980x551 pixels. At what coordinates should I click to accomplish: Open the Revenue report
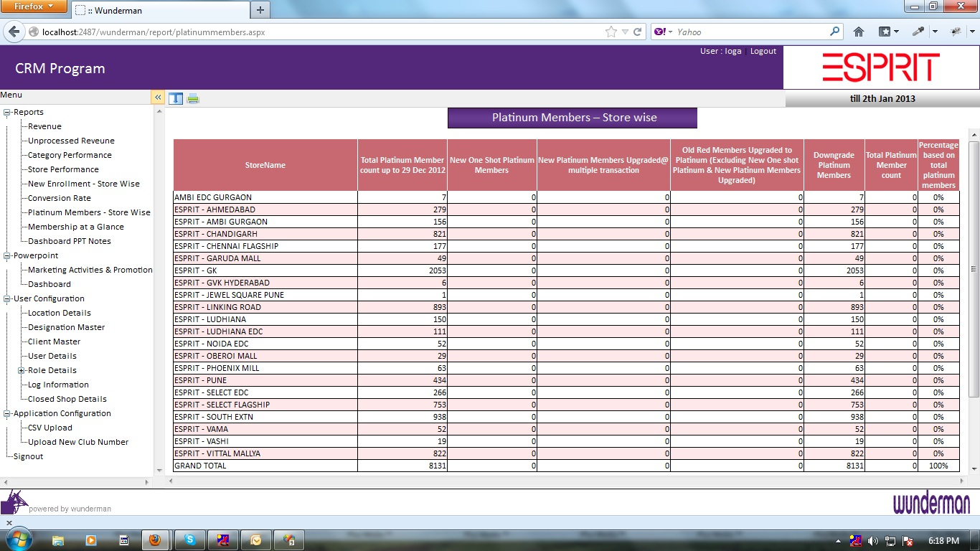pos(44,126)
